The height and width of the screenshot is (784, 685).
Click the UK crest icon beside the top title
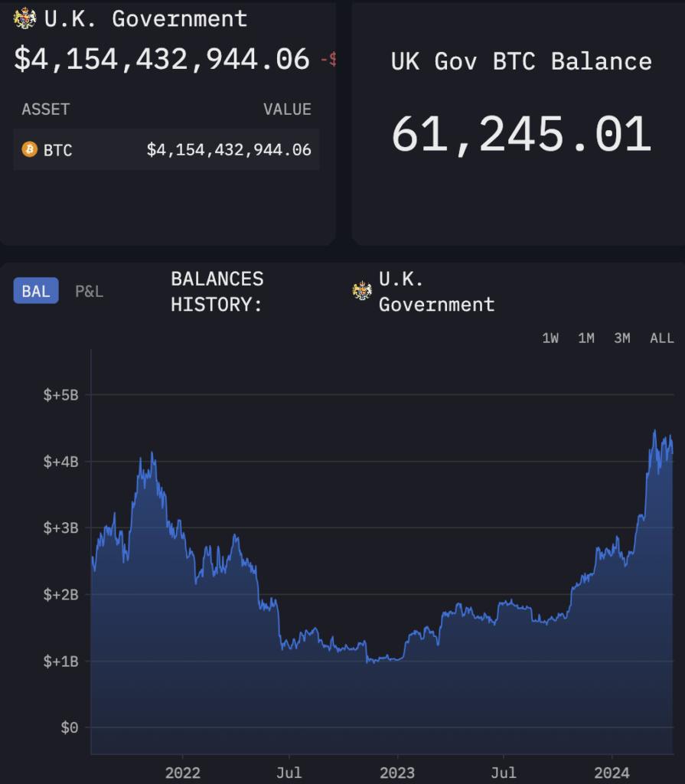(x=25, y=18)
